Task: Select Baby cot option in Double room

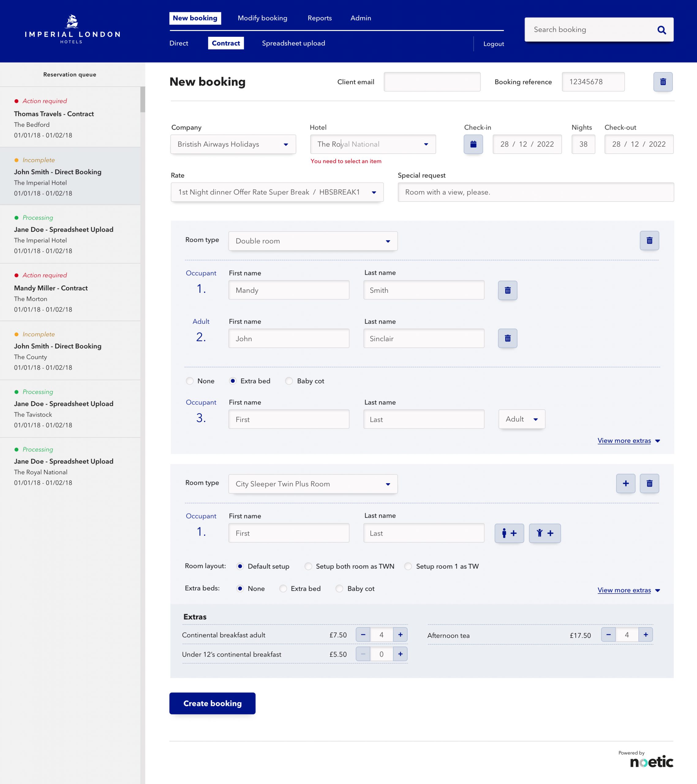Action: pos(289,381)
